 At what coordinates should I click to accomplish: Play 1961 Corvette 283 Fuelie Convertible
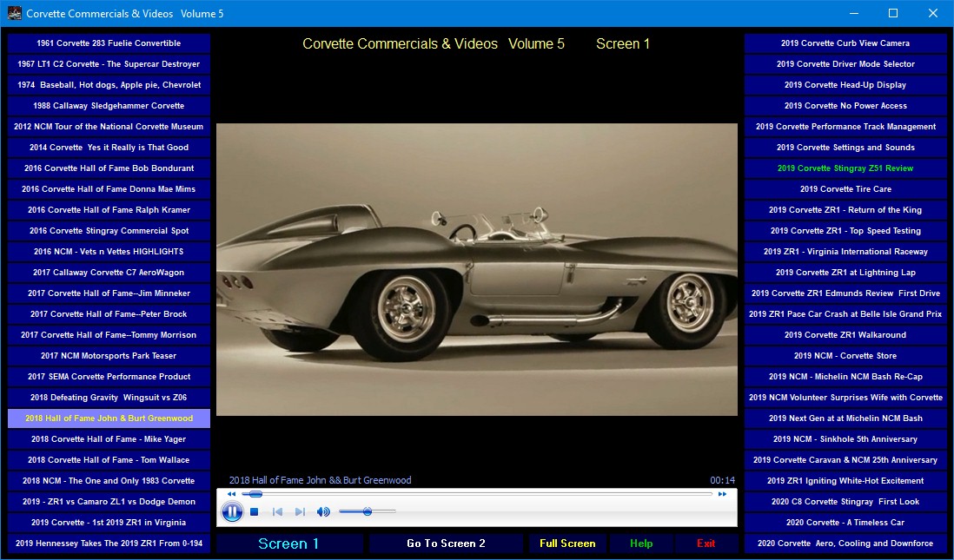(109, 43)
